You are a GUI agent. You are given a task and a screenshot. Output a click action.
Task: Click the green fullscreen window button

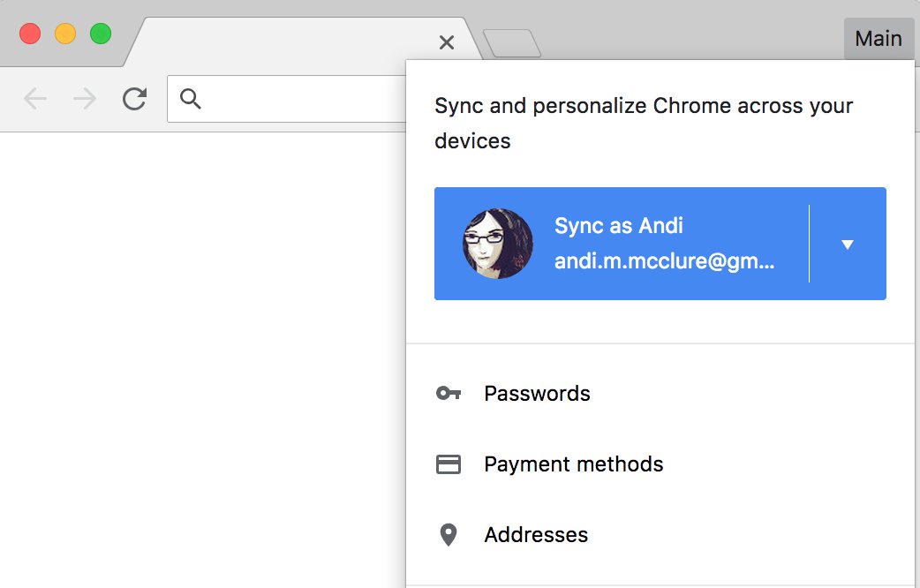(x=101, y=34)
